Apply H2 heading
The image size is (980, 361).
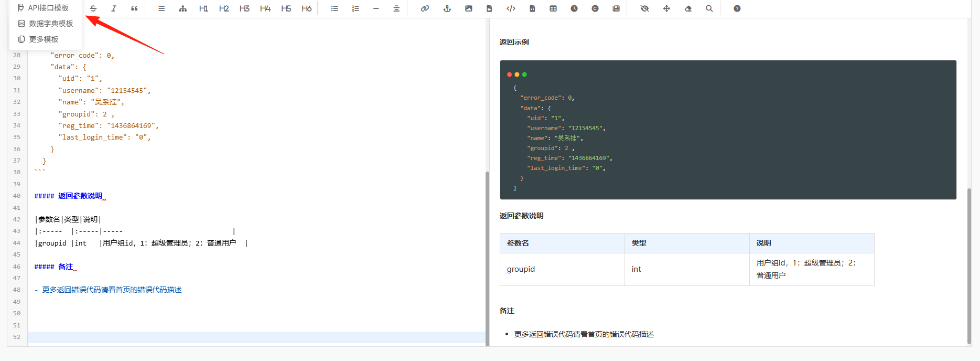pyautogui.click(x=224, y=8)
